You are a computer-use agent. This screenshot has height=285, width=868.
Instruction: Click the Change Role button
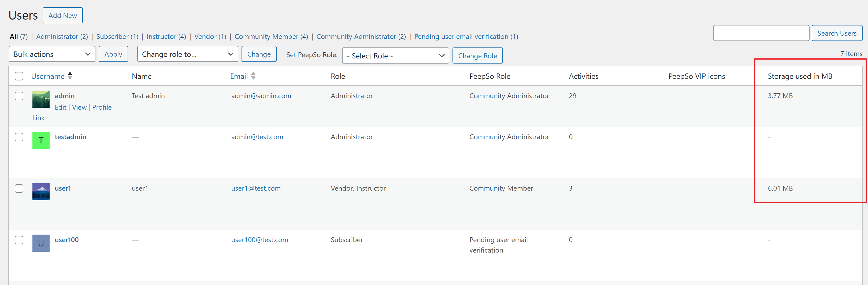pyautogui.click(x=477, y=55)
